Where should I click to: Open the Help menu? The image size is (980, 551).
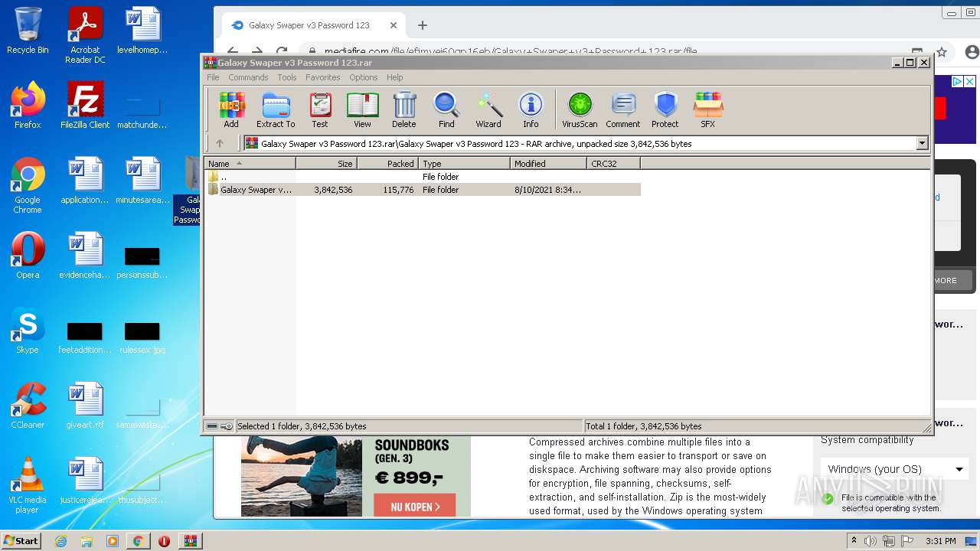pos(395,77)
